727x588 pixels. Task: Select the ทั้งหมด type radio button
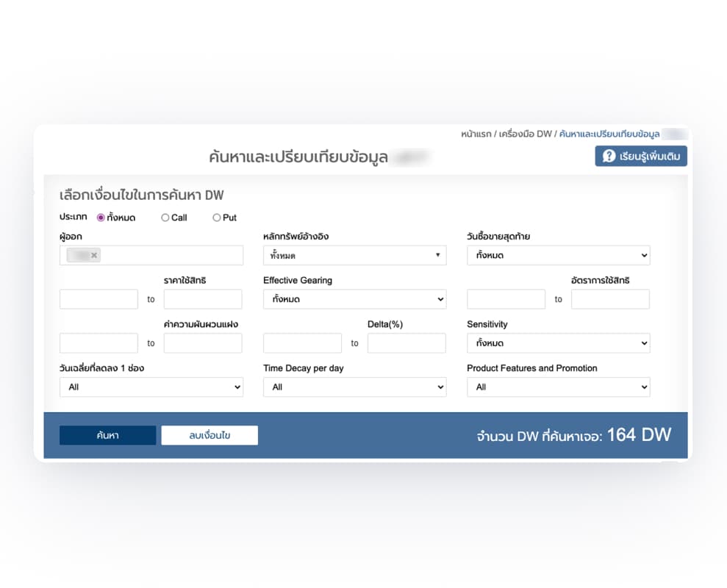(101, 218)
